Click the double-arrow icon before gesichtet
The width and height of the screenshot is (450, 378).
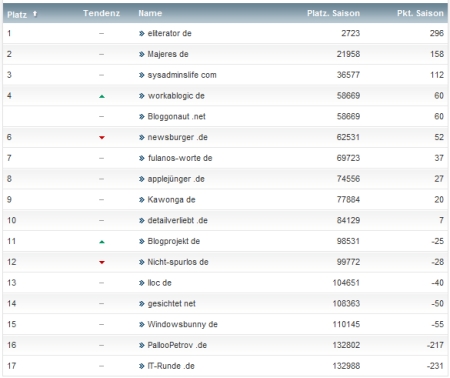[x=142, y=304]
